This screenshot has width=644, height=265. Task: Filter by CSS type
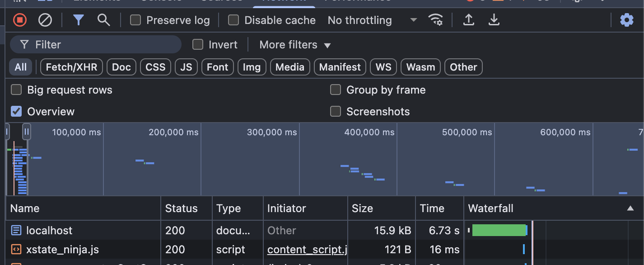tap(156, 67)
